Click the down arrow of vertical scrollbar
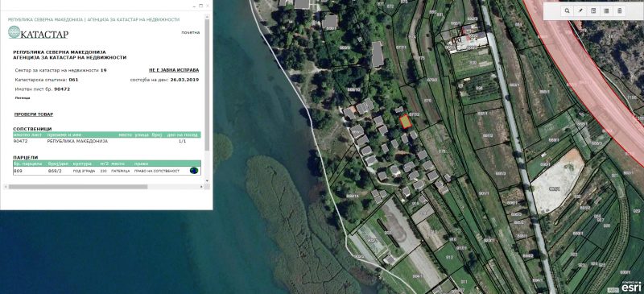The image size is (644, 294). click(x=208, y=180)
